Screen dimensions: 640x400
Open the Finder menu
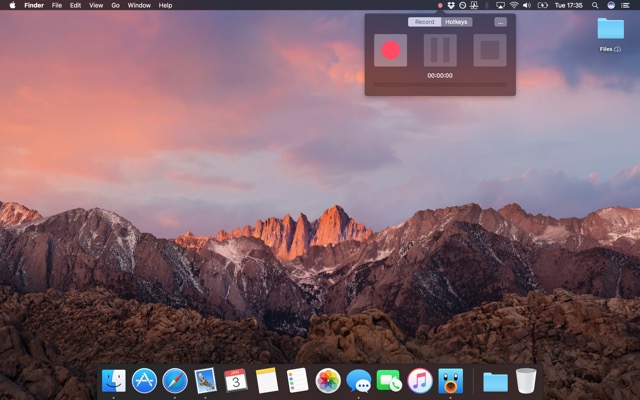34,5
